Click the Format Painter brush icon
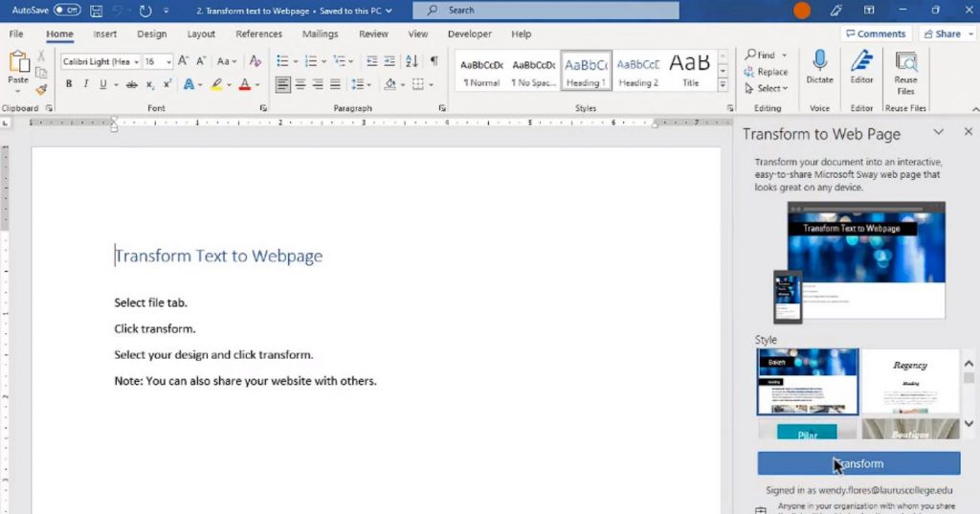 (x=41, y=90)
